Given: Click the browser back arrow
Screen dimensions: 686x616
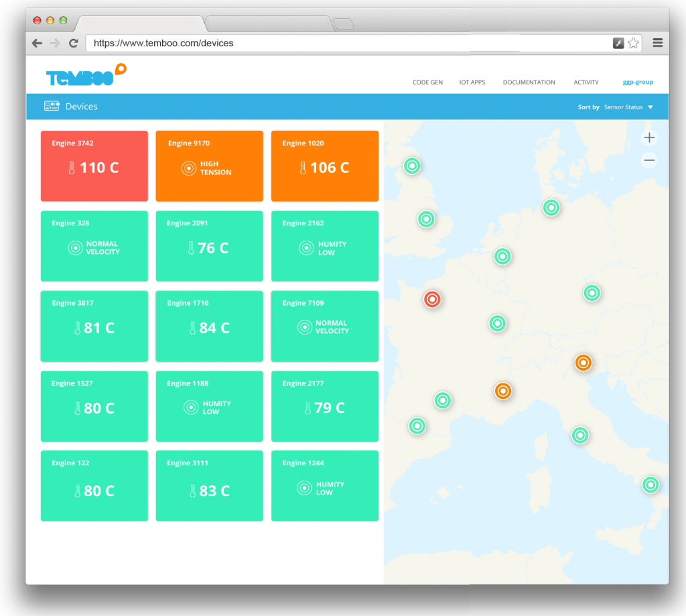Looking at the screenshot, I should pos(38,43).
